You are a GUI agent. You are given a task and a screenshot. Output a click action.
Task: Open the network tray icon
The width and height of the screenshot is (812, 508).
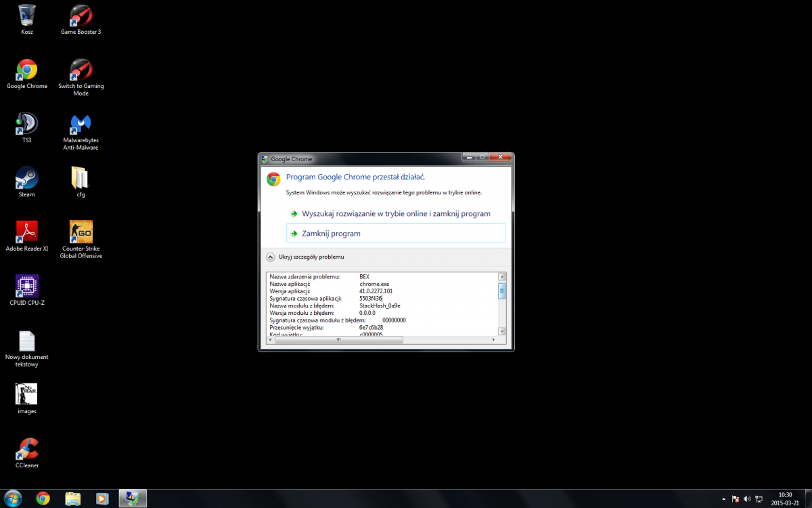coord(759,498)
